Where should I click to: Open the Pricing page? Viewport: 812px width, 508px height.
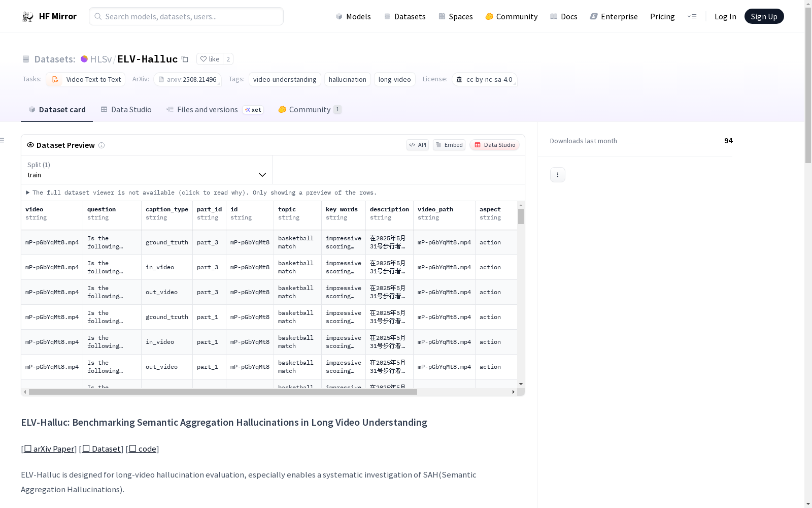(x=662, y=16)
